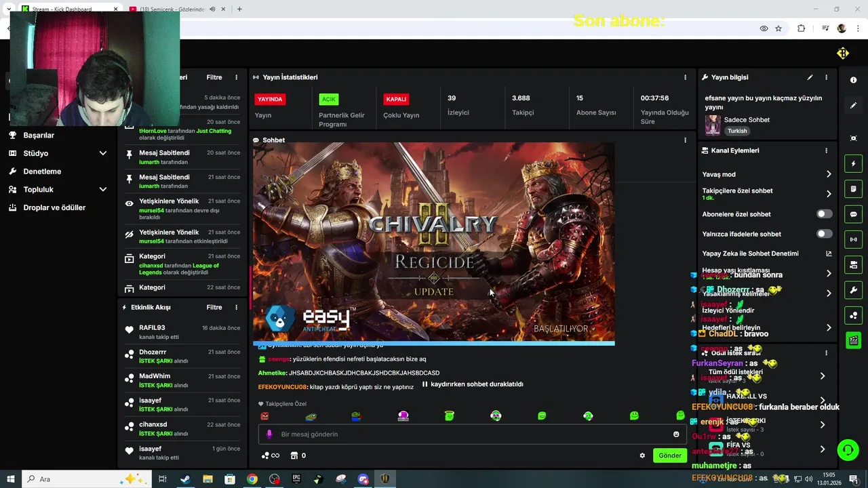The image size is (868, 488).
Task: Open Takipçilere özel sohbet settings chevron
Action: click(x=829, y=194)
